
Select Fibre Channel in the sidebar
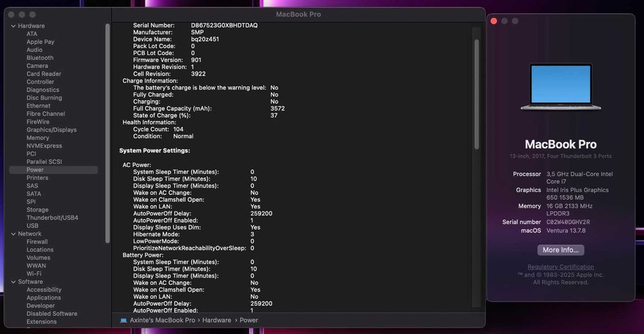pyautogui.click(x=46, y=114)
